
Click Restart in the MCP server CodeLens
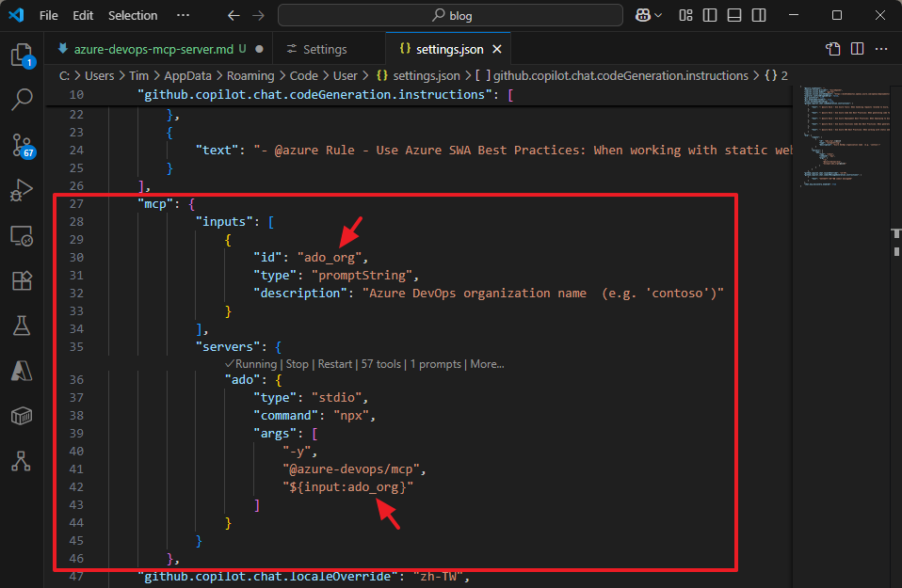click(x=334, y=364)
